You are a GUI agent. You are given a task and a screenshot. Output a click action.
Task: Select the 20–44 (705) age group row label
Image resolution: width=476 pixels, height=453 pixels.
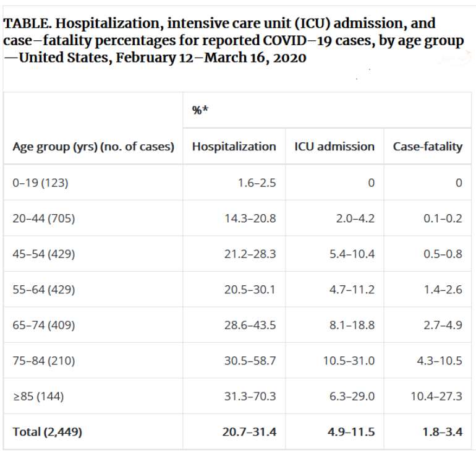coord(43,218)
